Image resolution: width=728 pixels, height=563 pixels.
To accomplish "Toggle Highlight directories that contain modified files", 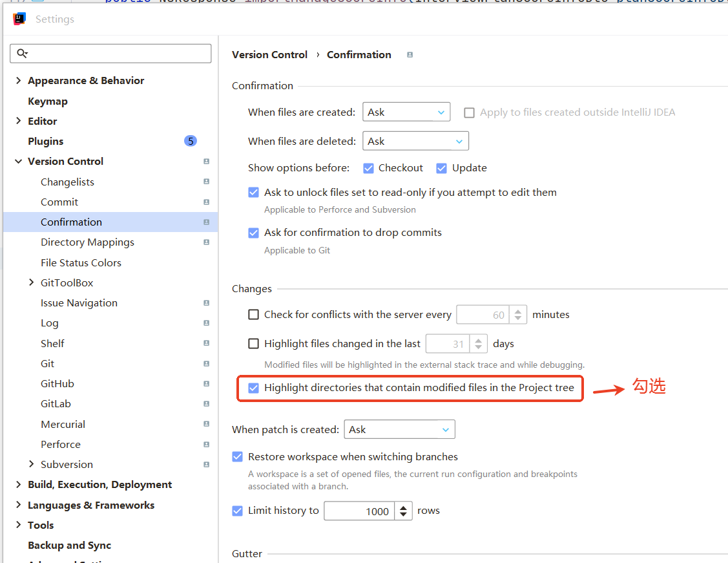I will [253, 388].
